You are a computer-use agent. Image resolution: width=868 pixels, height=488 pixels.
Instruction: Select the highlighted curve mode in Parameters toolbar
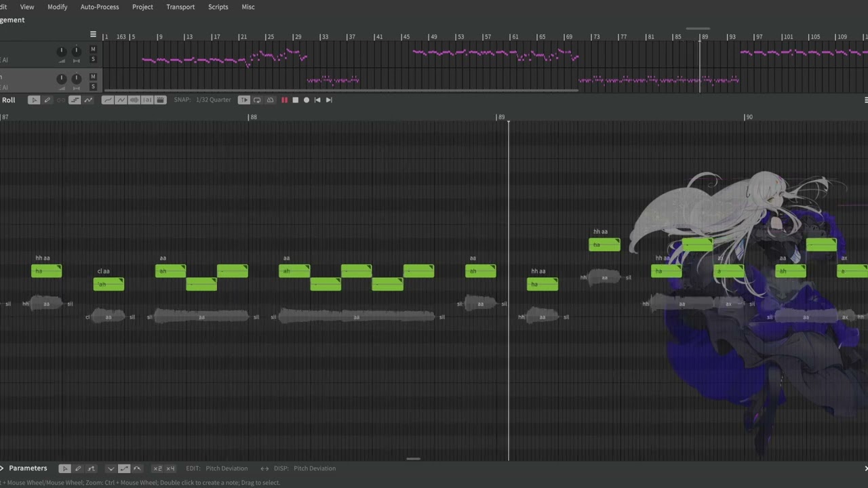124,468
